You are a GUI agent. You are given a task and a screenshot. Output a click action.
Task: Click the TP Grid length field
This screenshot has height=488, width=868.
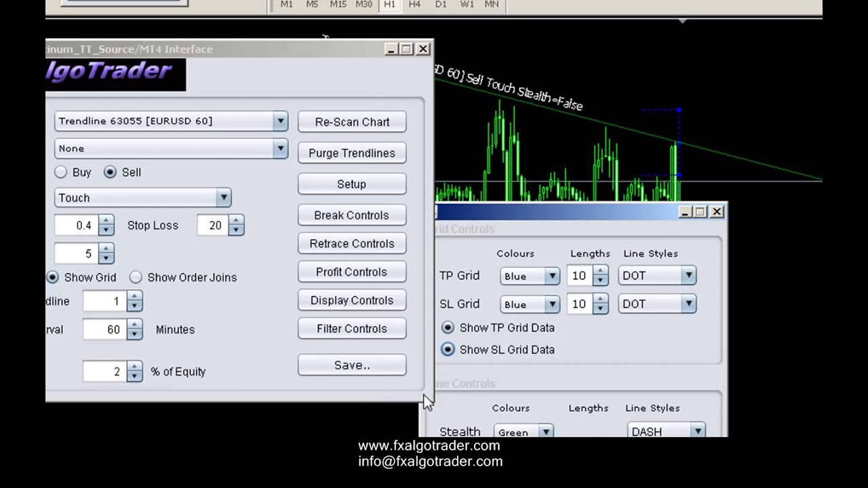click(580, 276)
